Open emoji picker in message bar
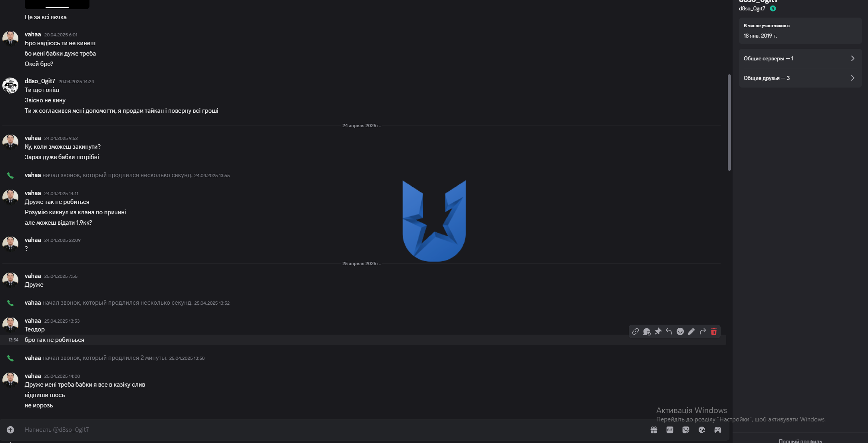868x443 pixels. tap(702, 430)
